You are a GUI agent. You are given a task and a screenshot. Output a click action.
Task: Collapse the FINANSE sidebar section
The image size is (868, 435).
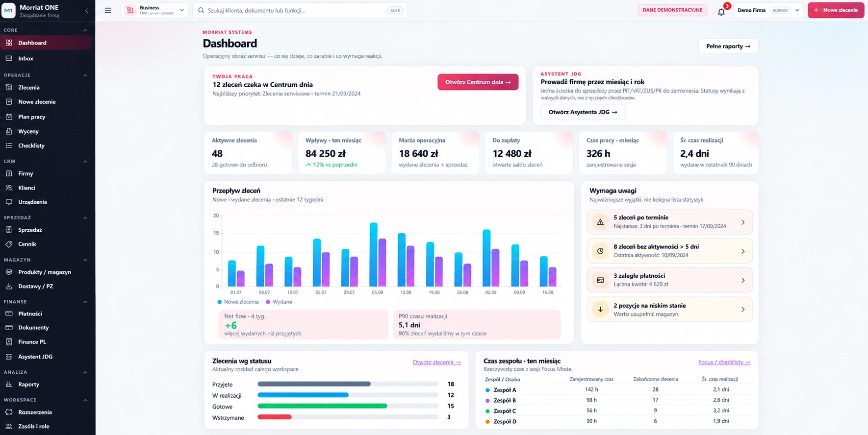pyautogui.click(x=85, y=302)
